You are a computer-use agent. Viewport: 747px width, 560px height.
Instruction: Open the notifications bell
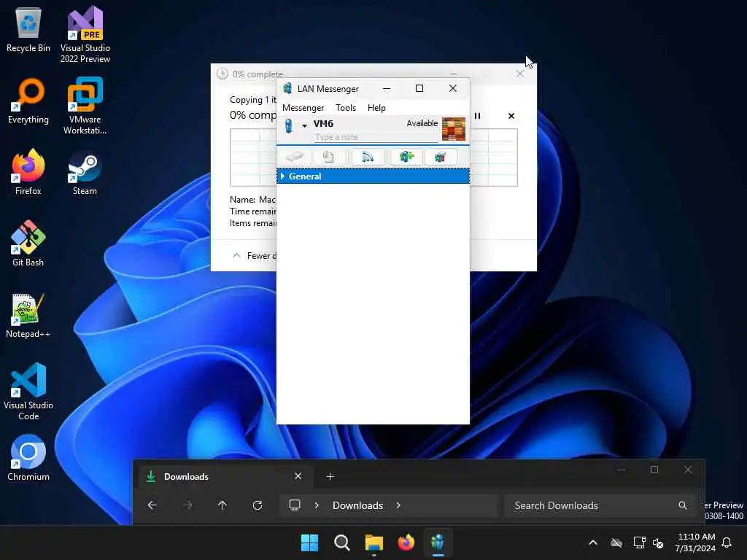pos(727,542)
